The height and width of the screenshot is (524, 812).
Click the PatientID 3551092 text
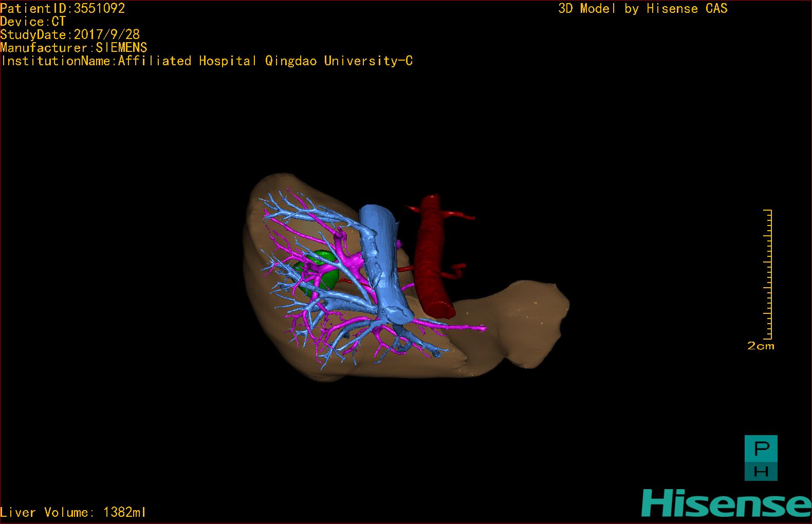62,8
